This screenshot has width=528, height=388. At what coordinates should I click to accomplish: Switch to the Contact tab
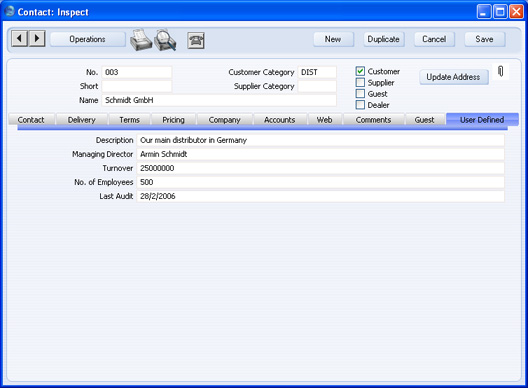coord(31,120)
